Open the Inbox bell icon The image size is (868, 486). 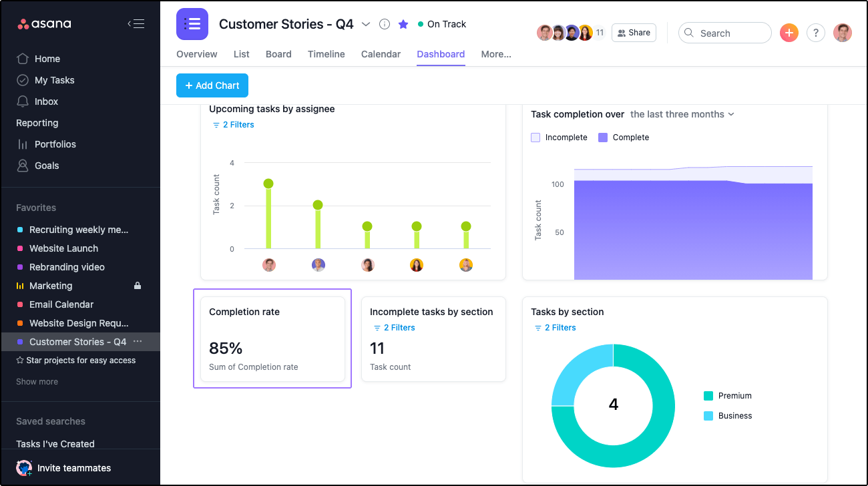[x=23, y=101]
